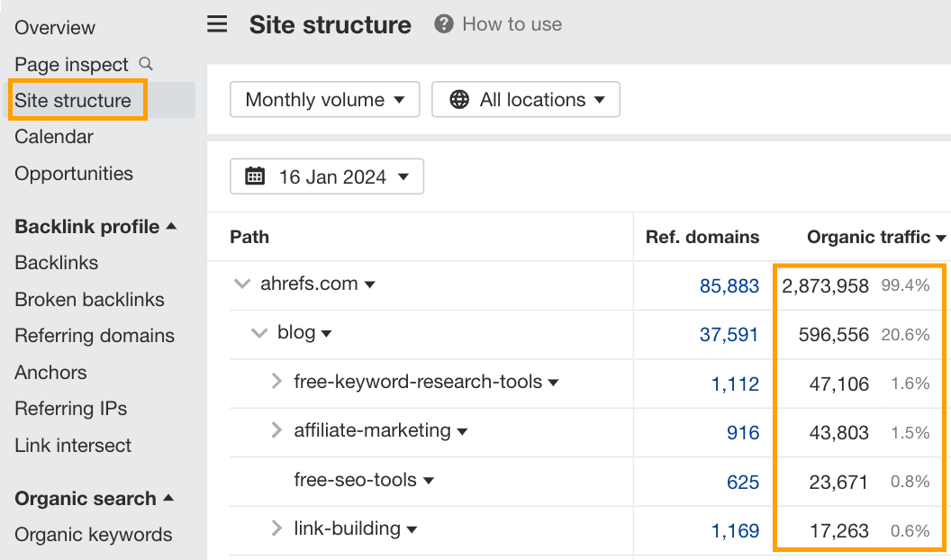Collapse the blog path row
This screenshot has width=951, height=560.
coord(259,332)
